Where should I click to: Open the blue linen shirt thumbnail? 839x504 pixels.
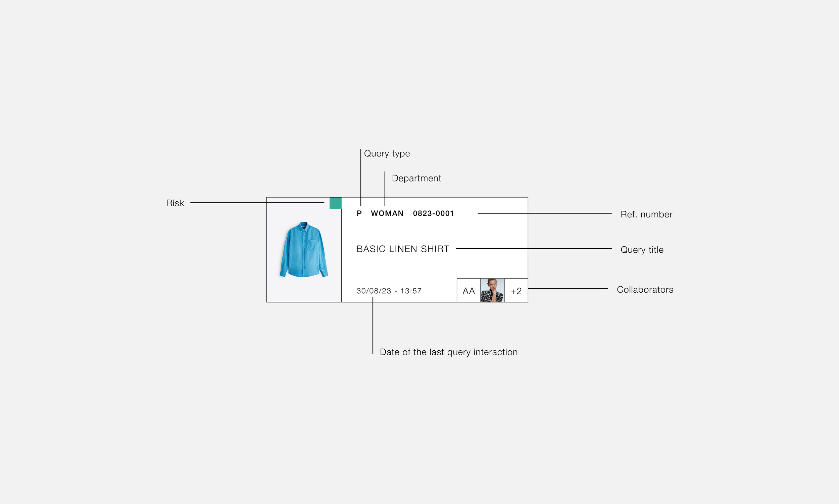[x=304, y=250]
